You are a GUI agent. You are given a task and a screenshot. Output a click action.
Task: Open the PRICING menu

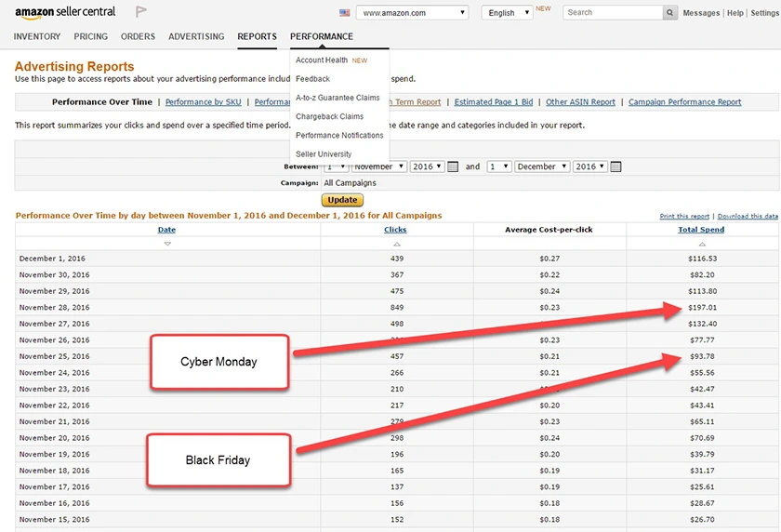tap(91, 37)
